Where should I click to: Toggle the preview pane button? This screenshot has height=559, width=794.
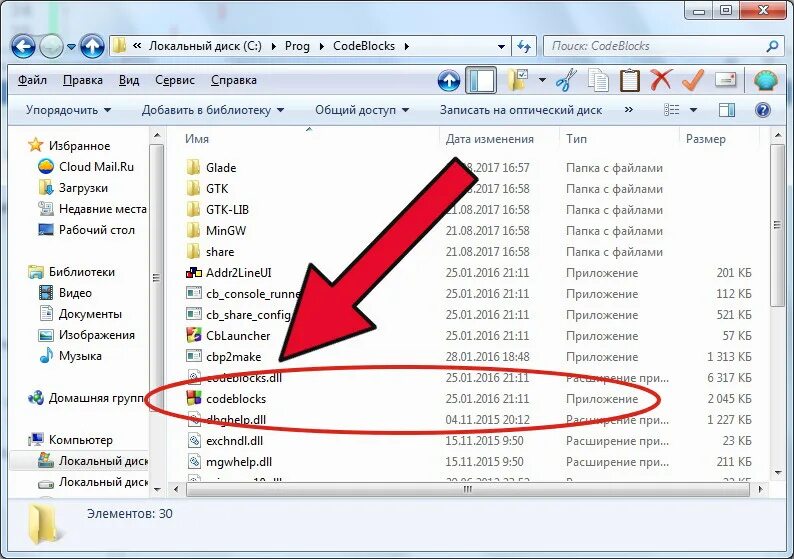tap(727, 110)
